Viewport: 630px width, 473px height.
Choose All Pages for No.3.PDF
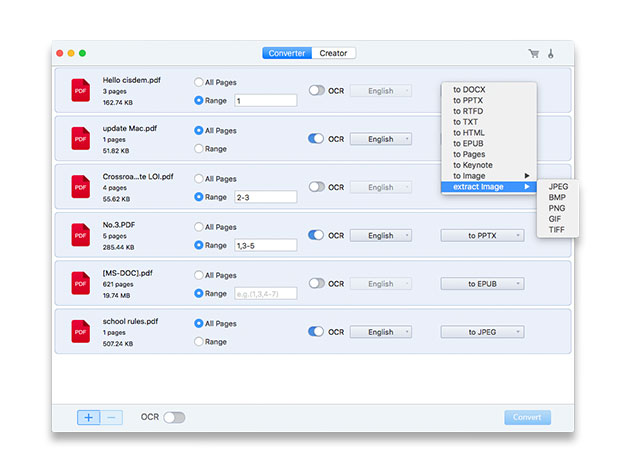[198, 227]
